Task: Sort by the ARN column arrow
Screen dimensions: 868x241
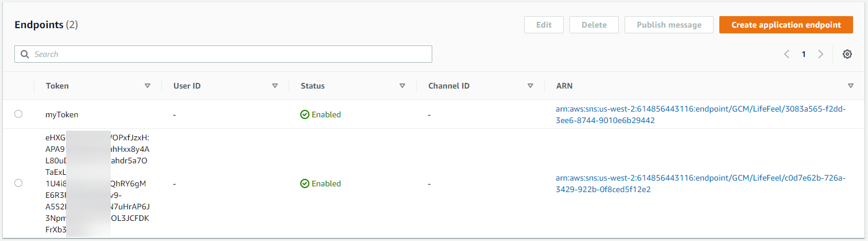Action: click(x=850, y=86)
